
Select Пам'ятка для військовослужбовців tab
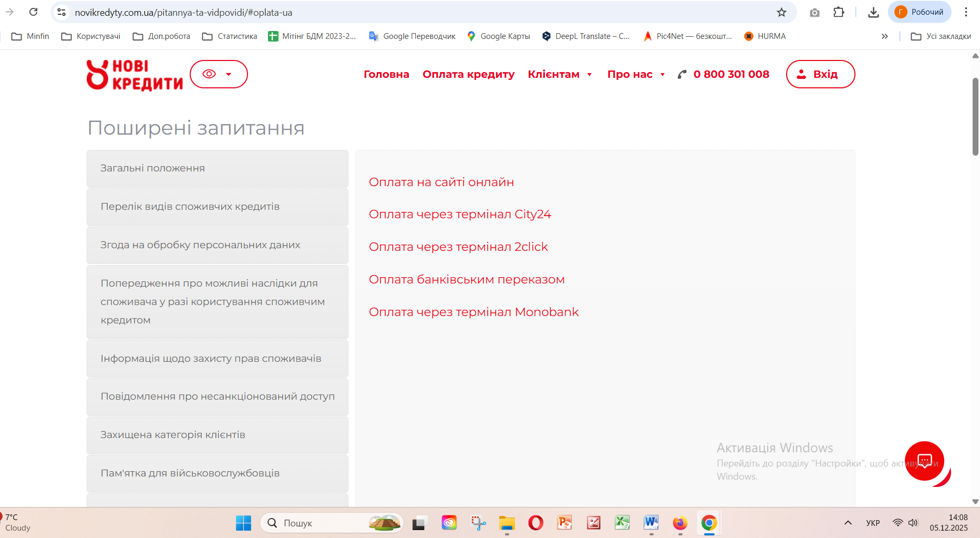click(x=218, y=473)
